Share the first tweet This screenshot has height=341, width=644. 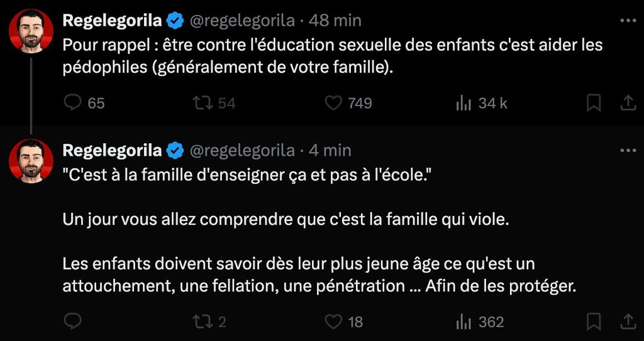(627, 103)
